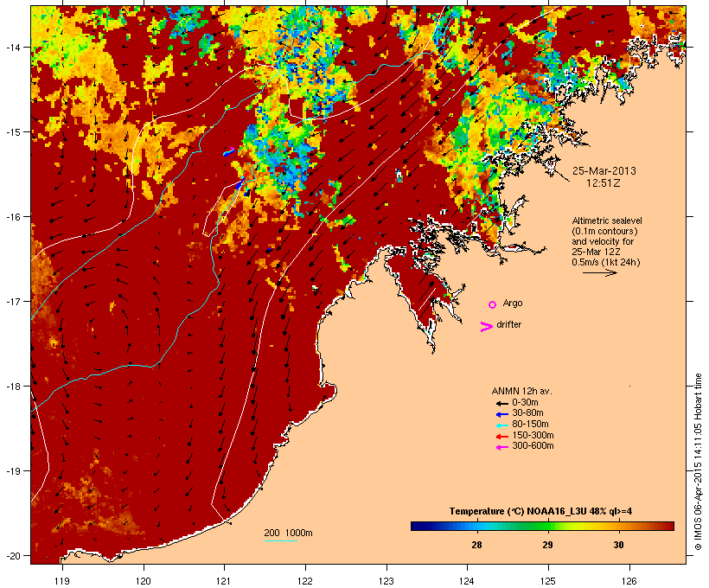Click longitude 124 axis label
This screenshot has width=709, height=588.
(x=467, y=581)
